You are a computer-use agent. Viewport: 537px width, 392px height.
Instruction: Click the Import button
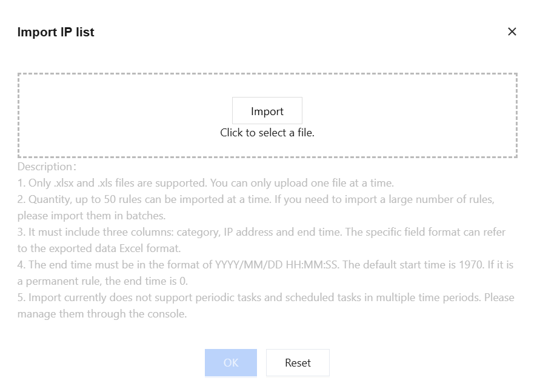tap(267, 111)
